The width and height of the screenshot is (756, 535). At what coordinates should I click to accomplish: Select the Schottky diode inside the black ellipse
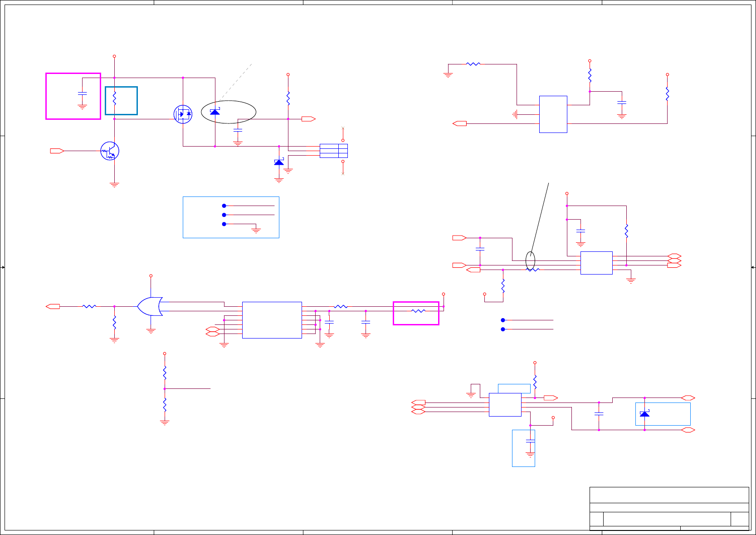[215, 111]
